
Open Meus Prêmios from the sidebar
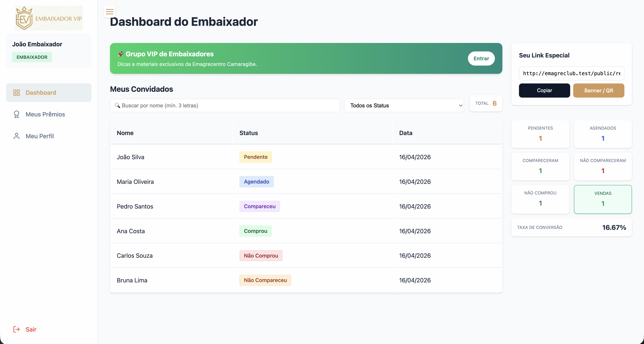coord(45,114)
